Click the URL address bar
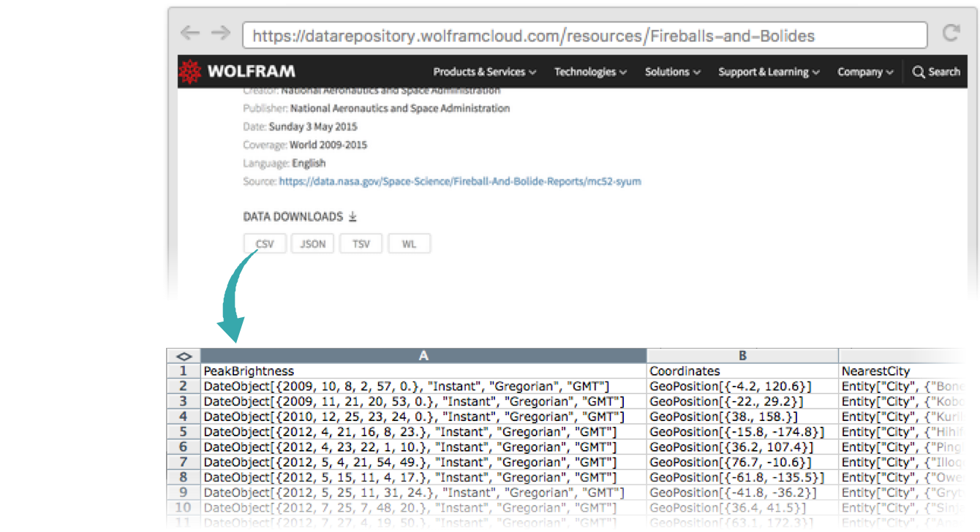The image size is (980, 532). [584, 35]
